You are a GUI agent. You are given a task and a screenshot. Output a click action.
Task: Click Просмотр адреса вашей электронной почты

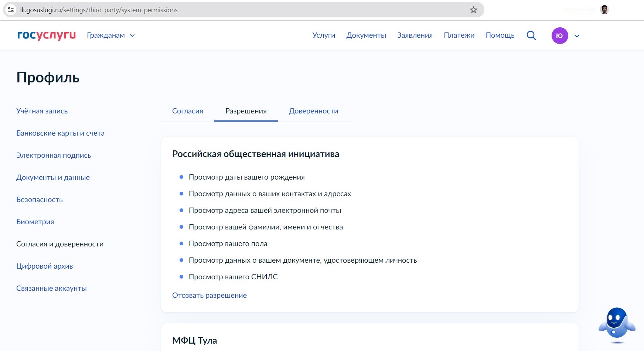(265, 210)
